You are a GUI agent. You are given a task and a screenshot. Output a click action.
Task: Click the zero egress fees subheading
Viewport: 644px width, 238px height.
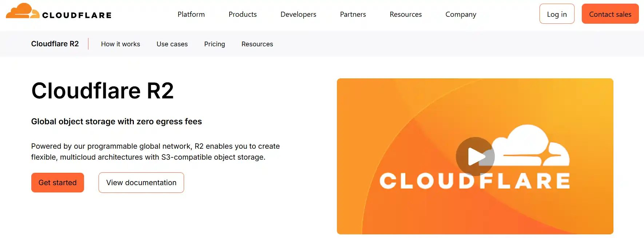116,121
